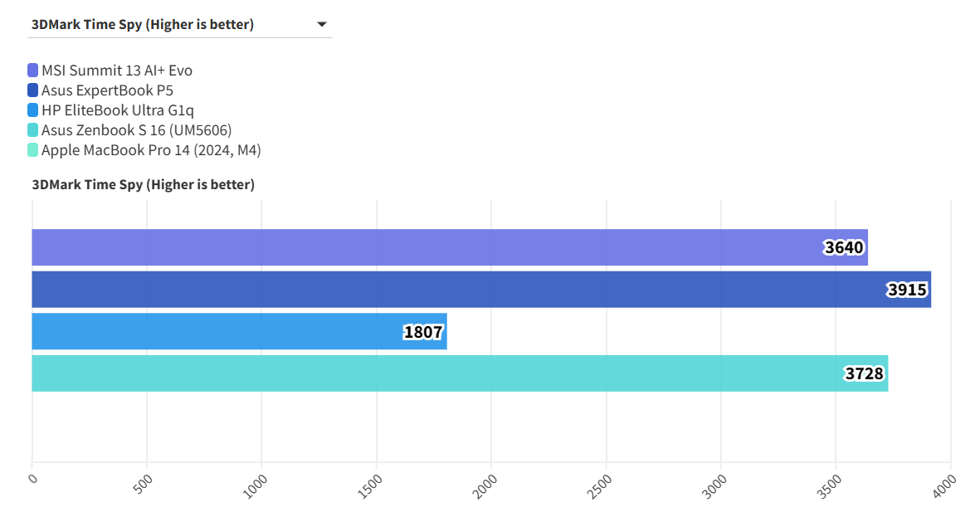The height and width of the screenshot is (517, 980).
Task: Toggle Asus ExpertBook P5 legend color swatch
Action: 33,90
